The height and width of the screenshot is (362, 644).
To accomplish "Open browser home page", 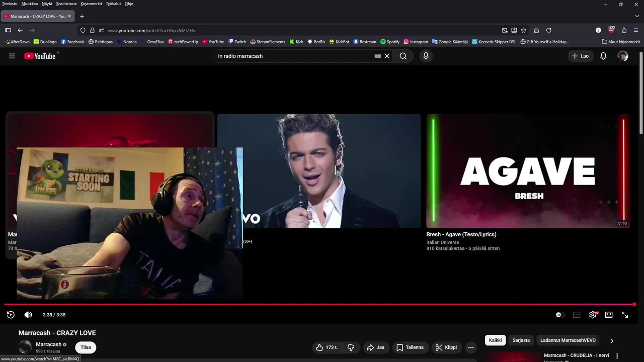I will (x=536, y=30).
